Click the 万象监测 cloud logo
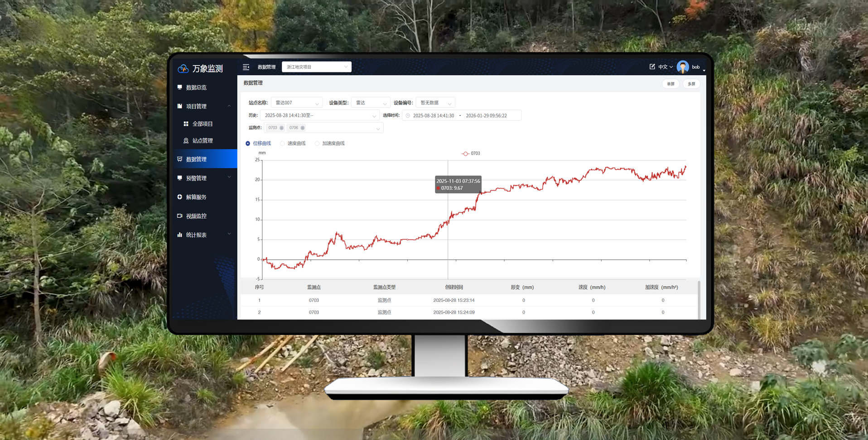The image size is (868, 440). click(x=183, y=68)
